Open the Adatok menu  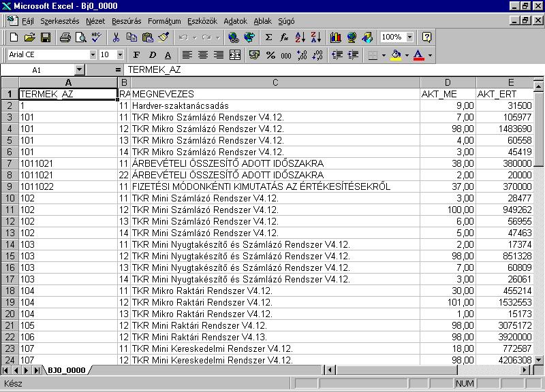coord(235,21)
